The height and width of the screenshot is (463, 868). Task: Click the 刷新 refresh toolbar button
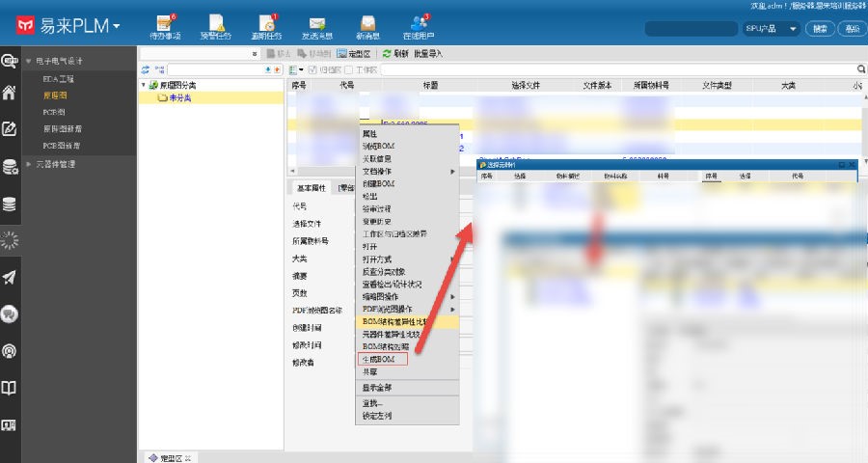[x=394, y=54]
